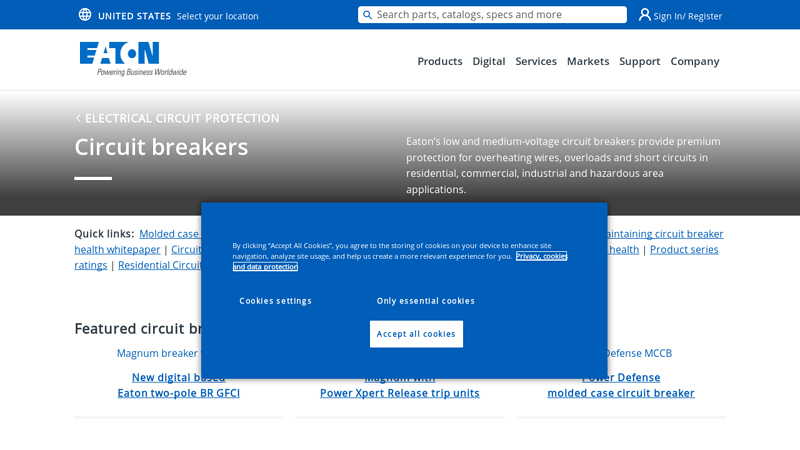Click the user profile icon

tap(645, 15)
